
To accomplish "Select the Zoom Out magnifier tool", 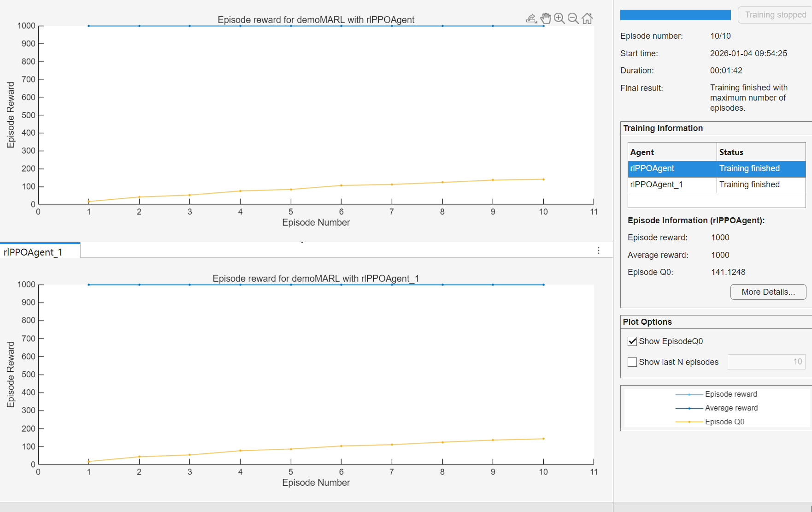I will tap(573, 18).
